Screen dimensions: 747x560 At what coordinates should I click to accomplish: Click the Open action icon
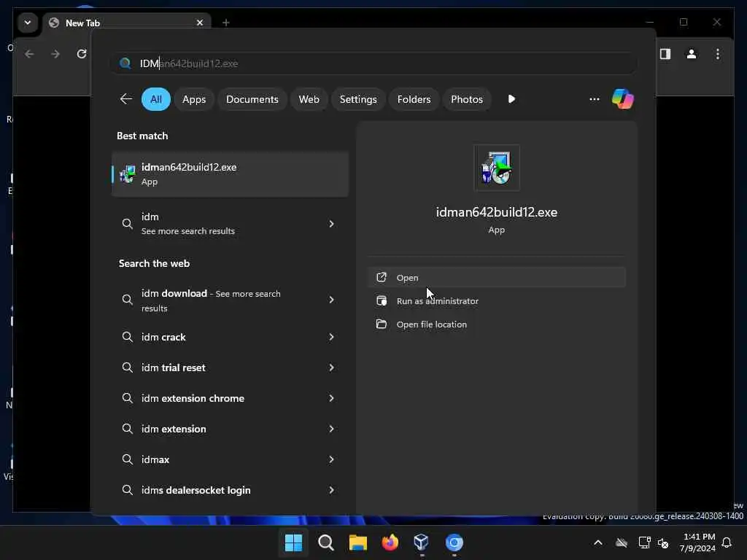pos(381,277)
